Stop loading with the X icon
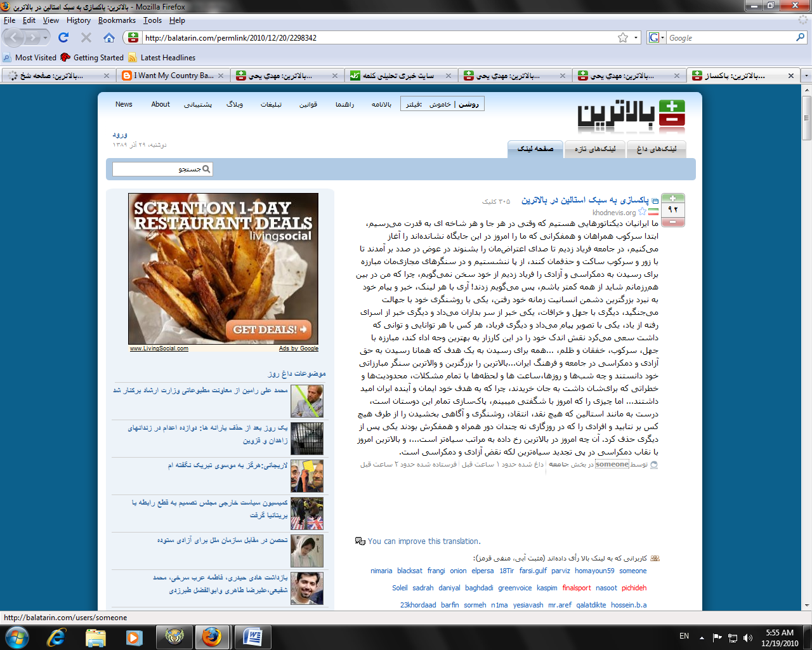 coord(86,38)
